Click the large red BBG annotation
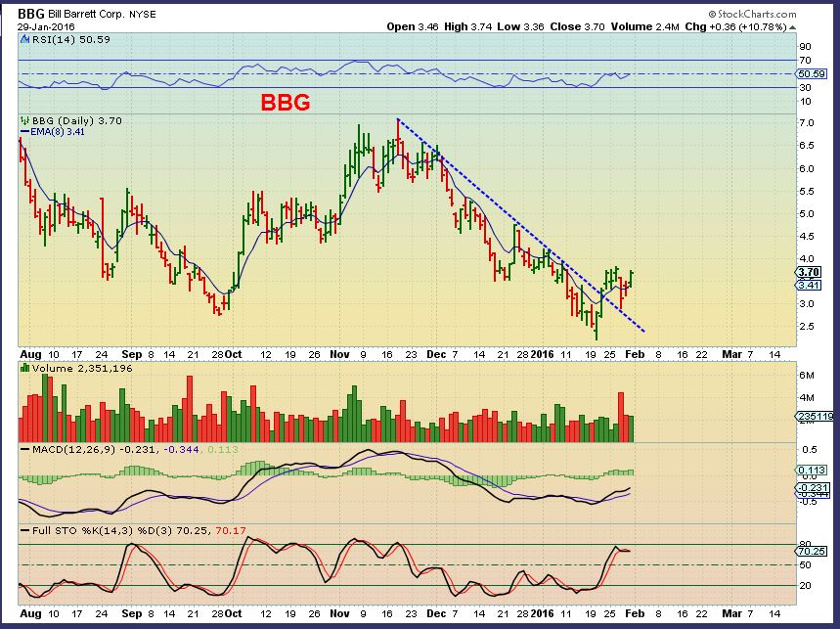Image resolution: width=840 pixels, height=629 pixels. [286, 103]
